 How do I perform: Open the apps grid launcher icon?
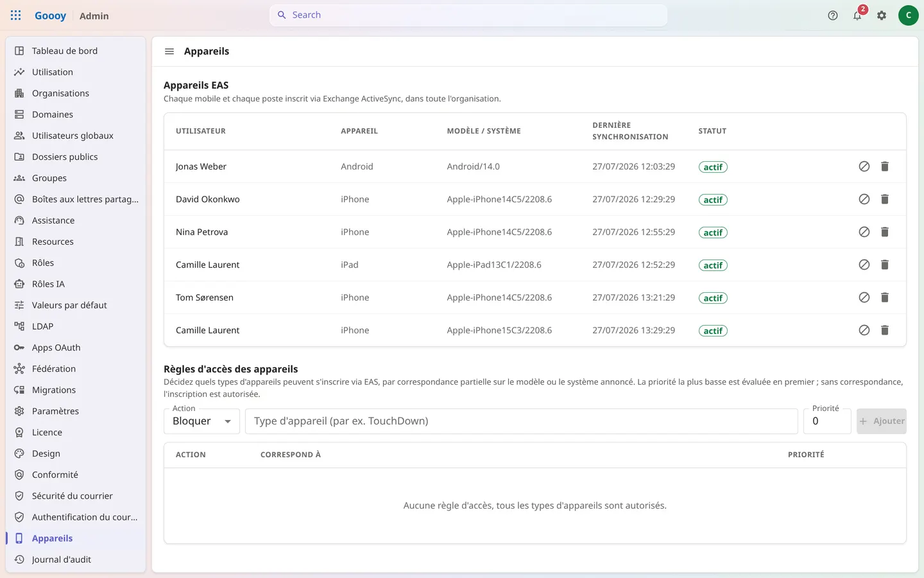tap(15, 15)
